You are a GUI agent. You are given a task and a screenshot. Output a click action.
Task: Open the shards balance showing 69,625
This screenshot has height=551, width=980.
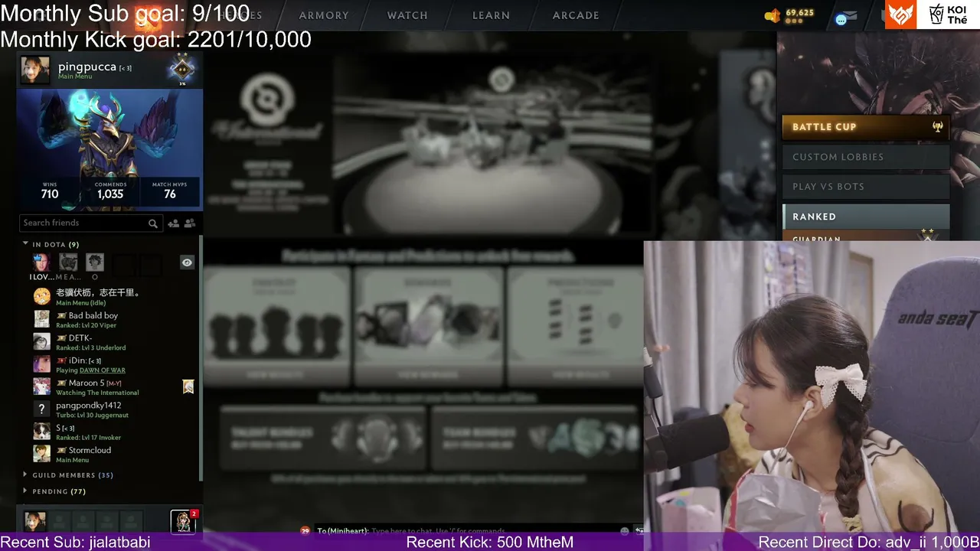pyautogui.click(x=789, y=15)
